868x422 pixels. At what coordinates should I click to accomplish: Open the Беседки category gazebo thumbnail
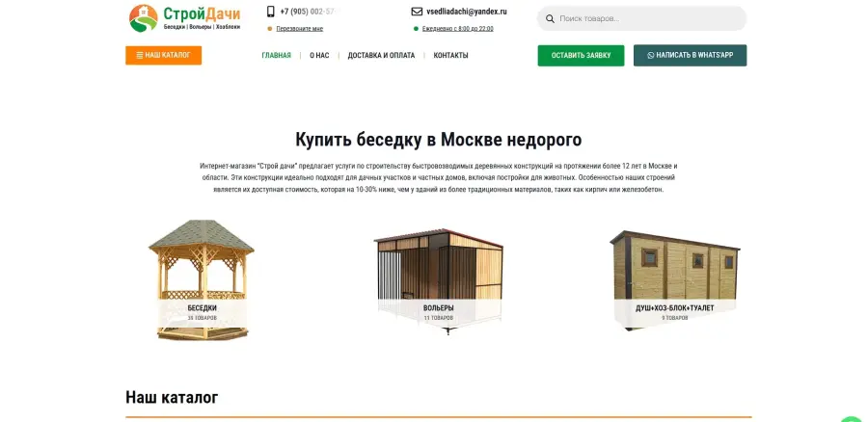pyautogui.click(x=202, y=279)
